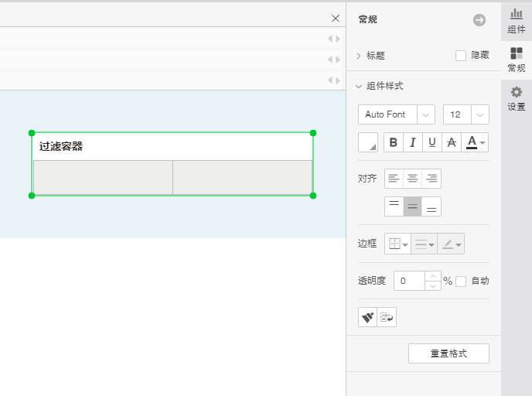The width and height of the screenshot is (532, 396).
Task: Click the third row's left-right arrows
Action: (x=334, y=80)
